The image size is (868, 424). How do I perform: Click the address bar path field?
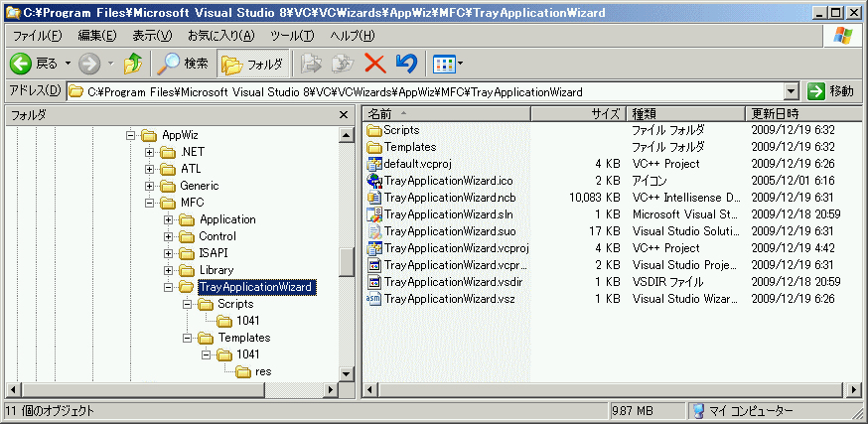[x=426, y=91]
